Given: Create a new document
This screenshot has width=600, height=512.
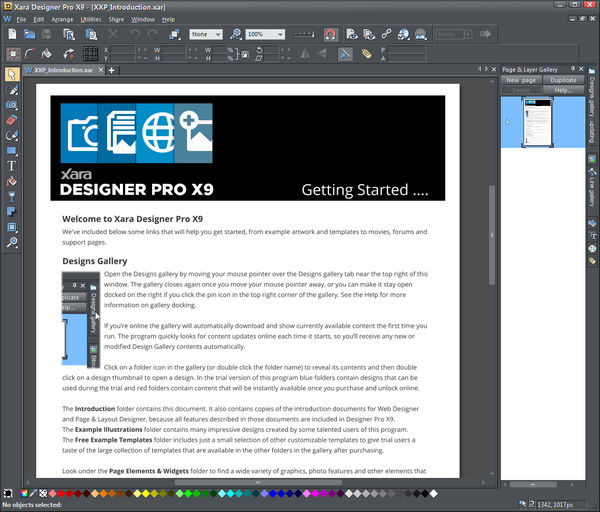Looking at the screenshot, I should (12, 34).
